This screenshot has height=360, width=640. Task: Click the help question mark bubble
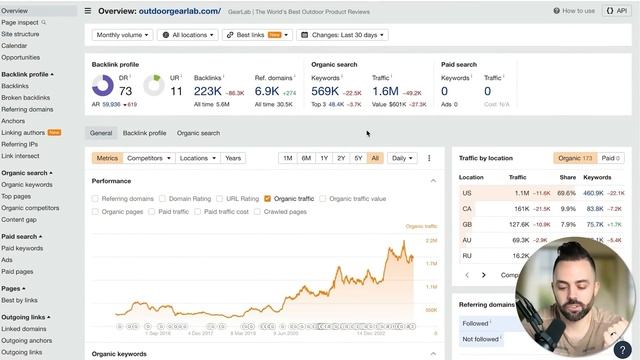coord(622,350)
